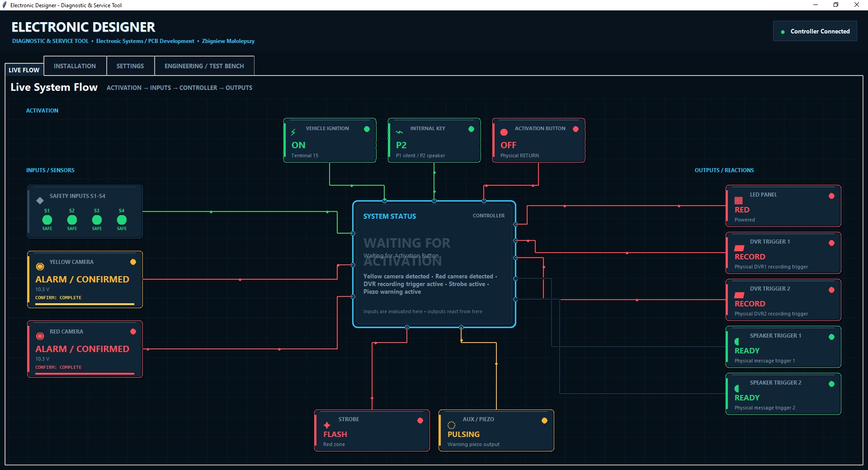Click the Red Camera ALARM / CONFIRMED text
Image resolution: width=868 pixels, height=470 pixels.
point(82,349)
